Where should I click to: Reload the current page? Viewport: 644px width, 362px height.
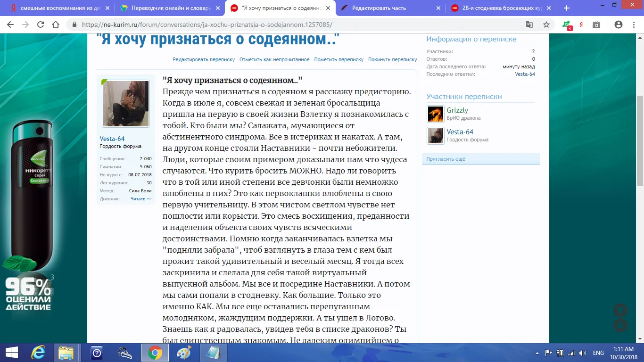pyautogui.click(x=40, y=24)
